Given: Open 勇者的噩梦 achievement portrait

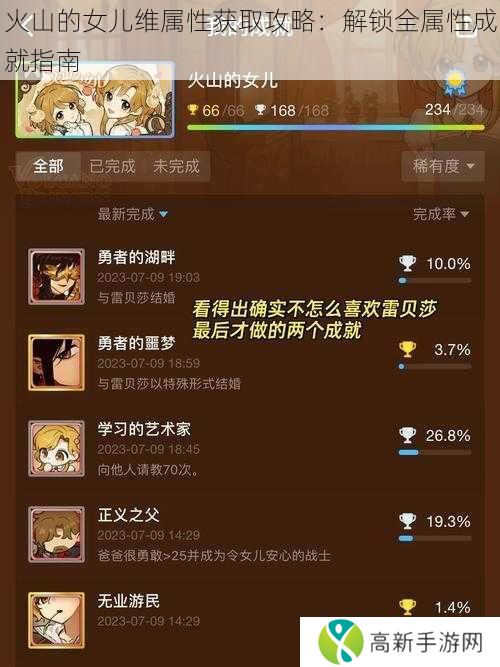Looking at the screenshot, I should click(x=56, y=362).
